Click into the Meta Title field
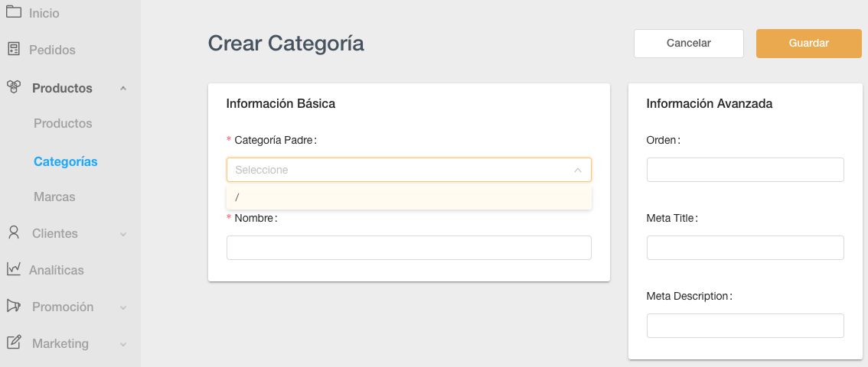 click(x=745, y=248)
